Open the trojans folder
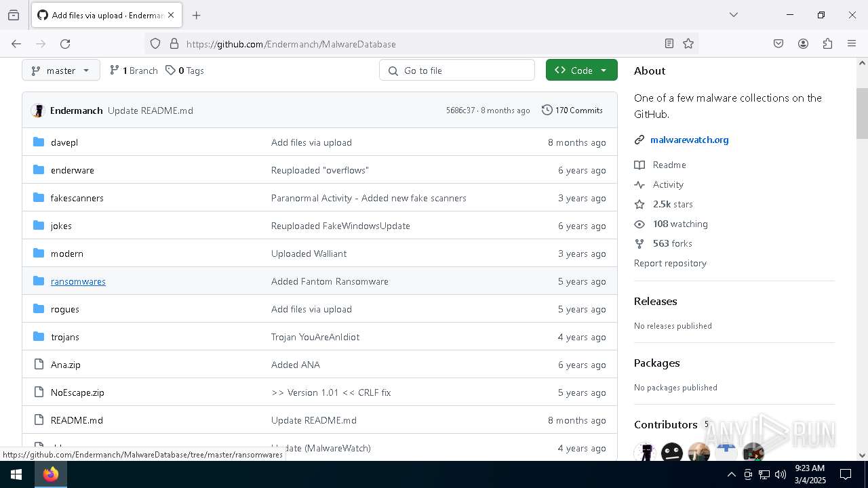This screenshot has height=488, width=868. tap(65, 337)
